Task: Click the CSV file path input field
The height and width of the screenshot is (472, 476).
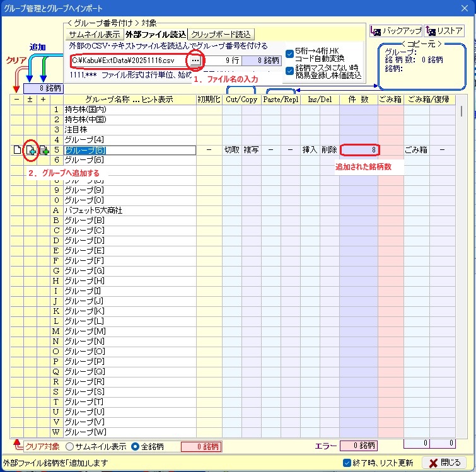Action: tap(129, 60)
